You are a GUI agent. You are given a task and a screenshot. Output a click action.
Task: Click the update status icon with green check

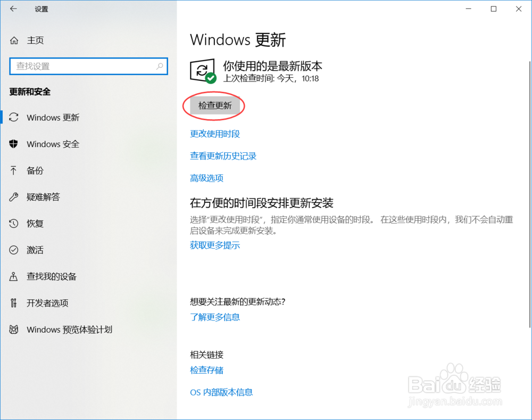[x=203, y=71]
